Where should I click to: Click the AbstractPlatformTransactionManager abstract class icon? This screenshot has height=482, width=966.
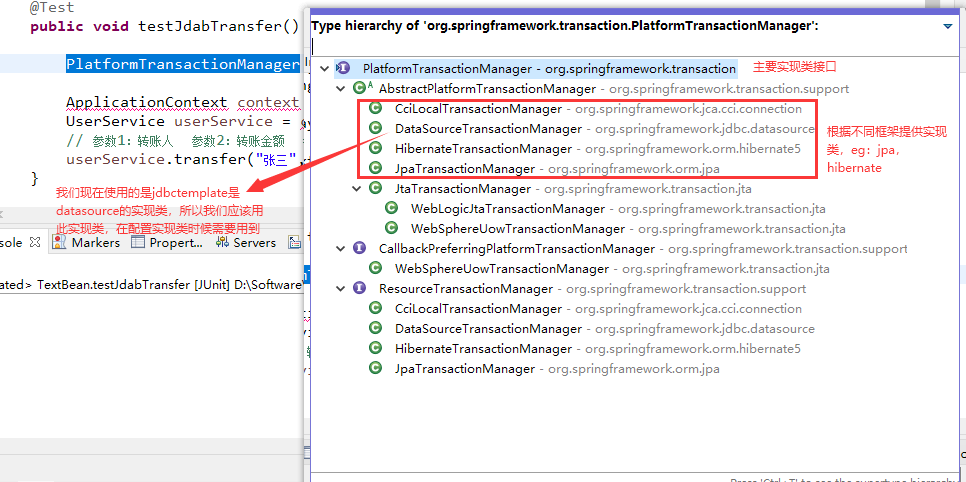click(362, 88)
